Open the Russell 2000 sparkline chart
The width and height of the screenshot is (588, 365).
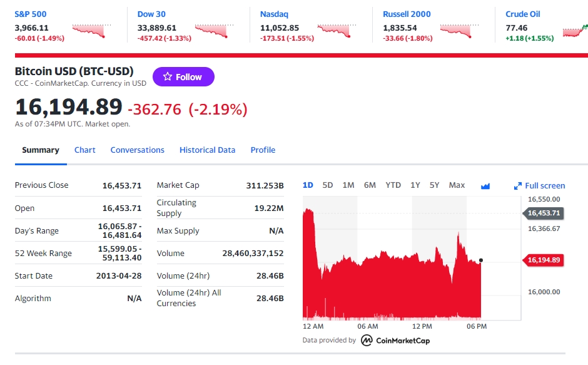tap(460, 31)
